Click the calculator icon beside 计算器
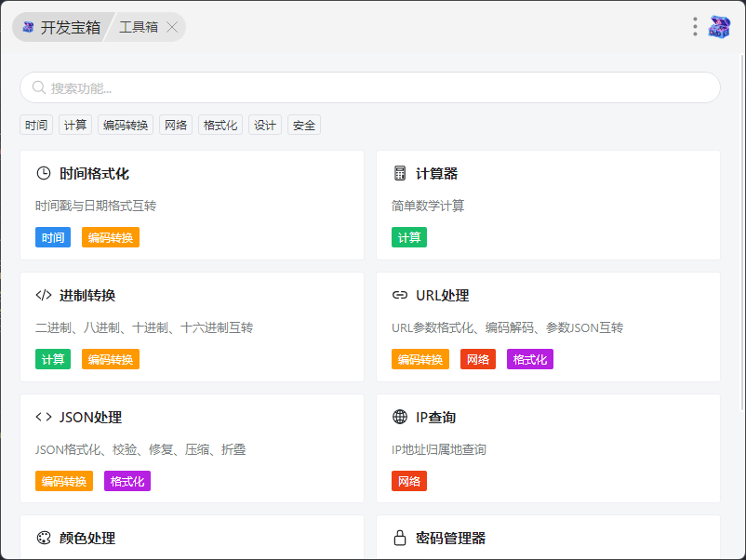This screenshot has width=746, height=560. point(400,173)
